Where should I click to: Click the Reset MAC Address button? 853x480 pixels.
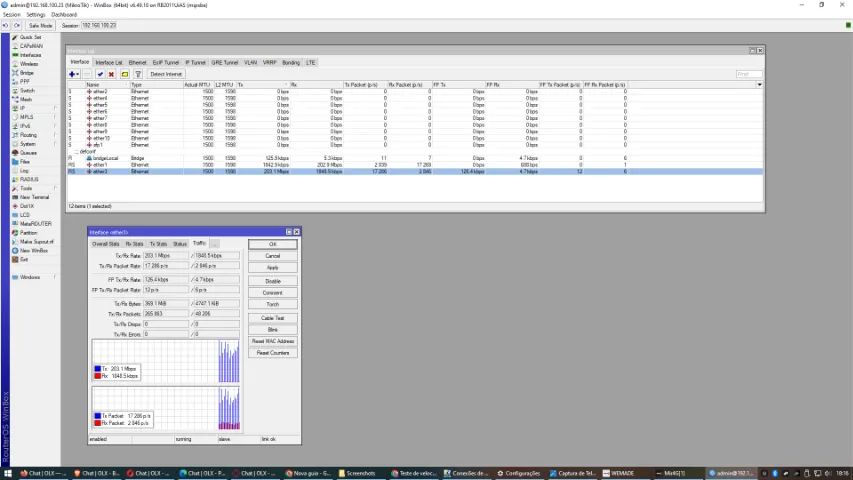point(273,341)
